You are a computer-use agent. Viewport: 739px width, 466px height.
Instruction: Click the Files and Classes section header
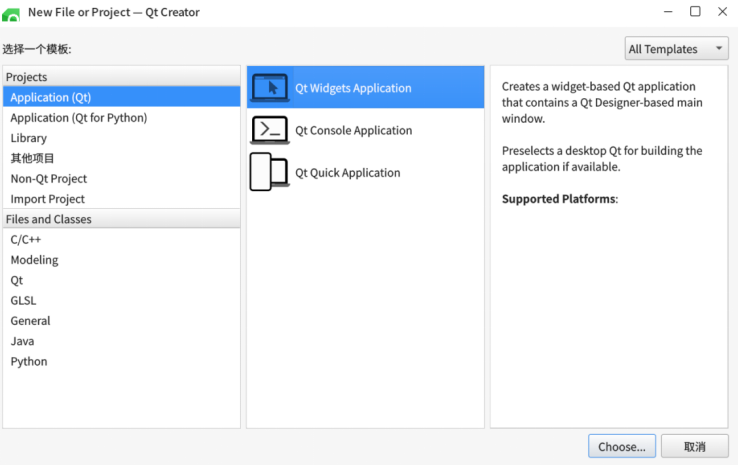(x=122, y=219)
